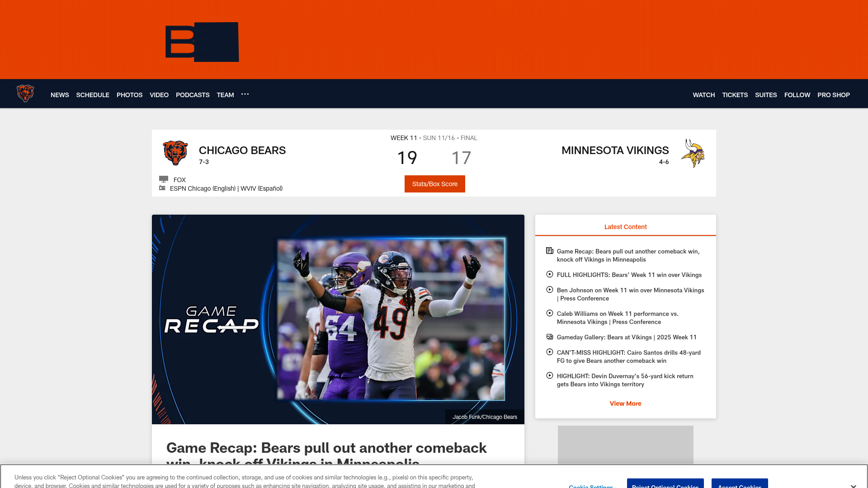Open Cookie Settings
868x488 pixels.
590,486
